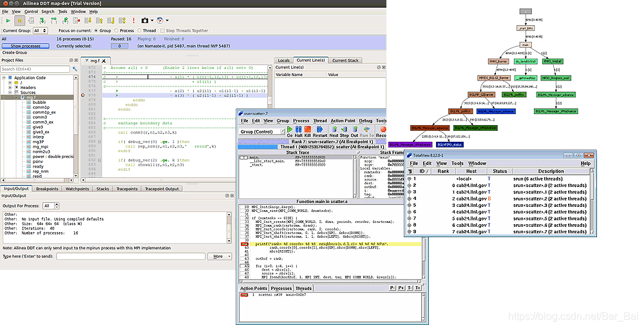Switch to the Tracepoint Output tab
Screen dimensions: 644x328
162,189
